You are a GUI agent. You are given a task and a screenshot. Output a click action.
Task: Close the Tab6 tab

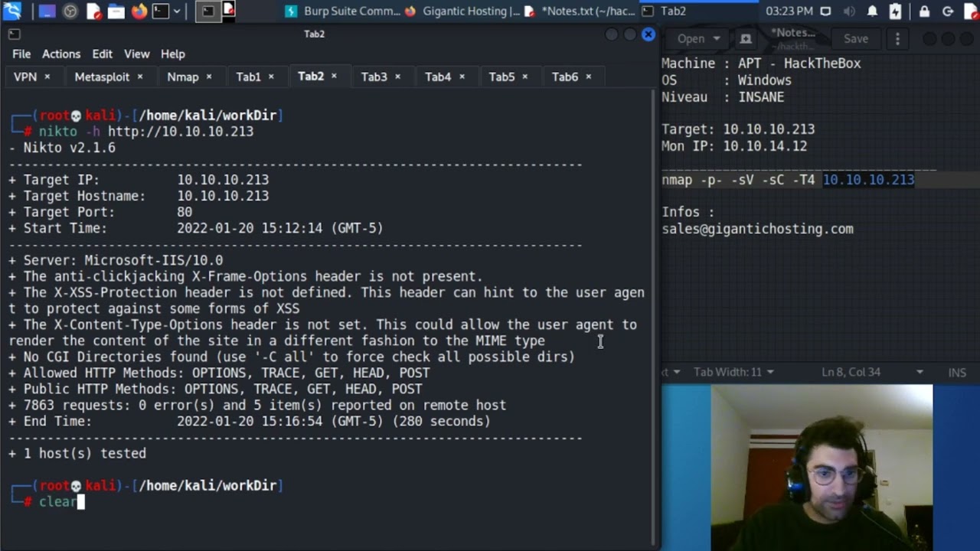[588, 77]
